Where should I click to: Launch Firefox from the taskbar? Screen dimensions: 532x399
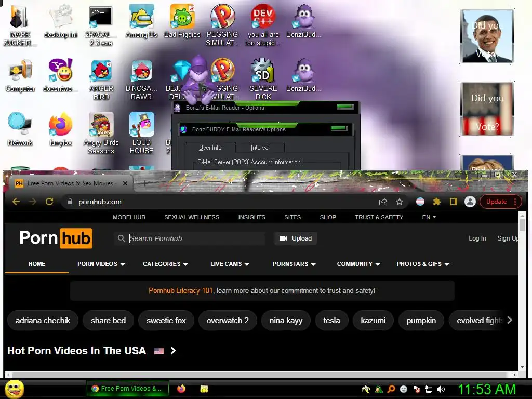point(181,389)
